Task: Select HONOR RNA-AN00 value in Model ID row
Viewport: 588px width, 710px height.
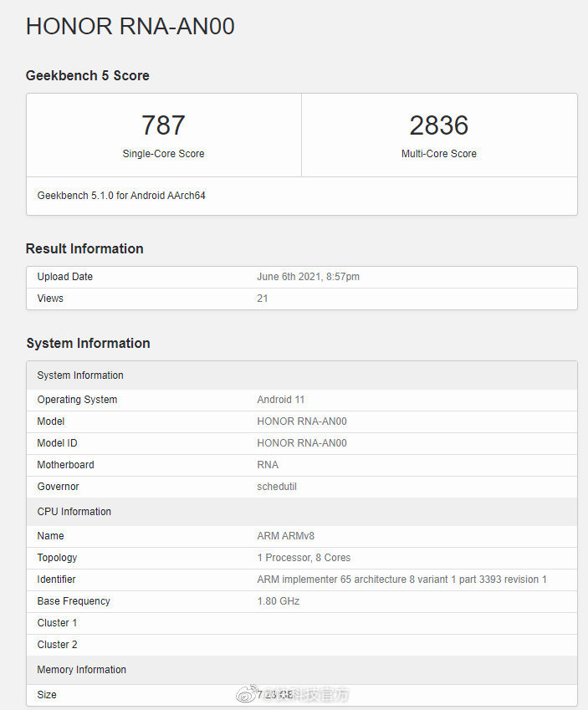Action: [x=302, y=443]
